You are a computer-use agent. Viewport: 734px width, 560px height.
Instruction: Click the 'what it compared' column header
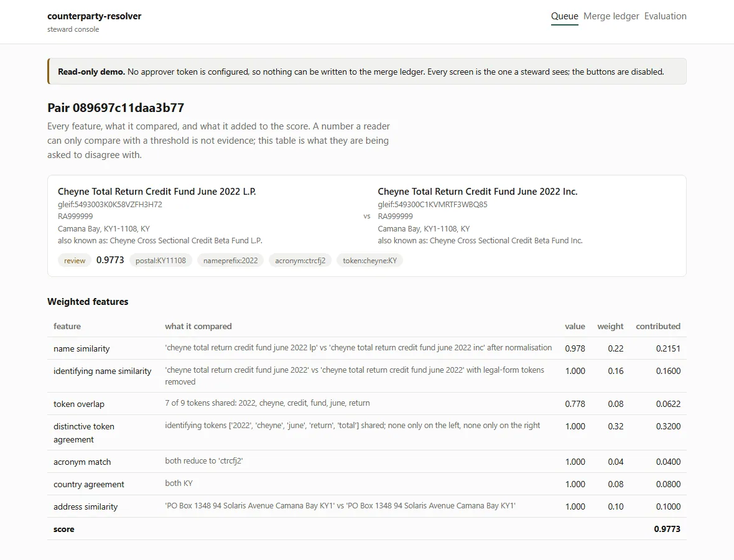pyautogui.click(x=198, y=326)
